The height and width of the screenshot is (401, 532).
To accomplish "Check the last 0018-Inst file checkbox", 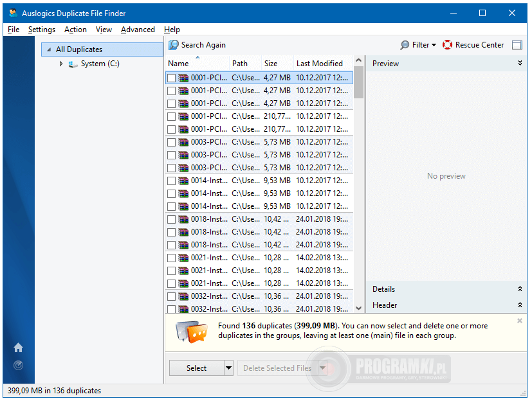I will click(x=172, y=245).
